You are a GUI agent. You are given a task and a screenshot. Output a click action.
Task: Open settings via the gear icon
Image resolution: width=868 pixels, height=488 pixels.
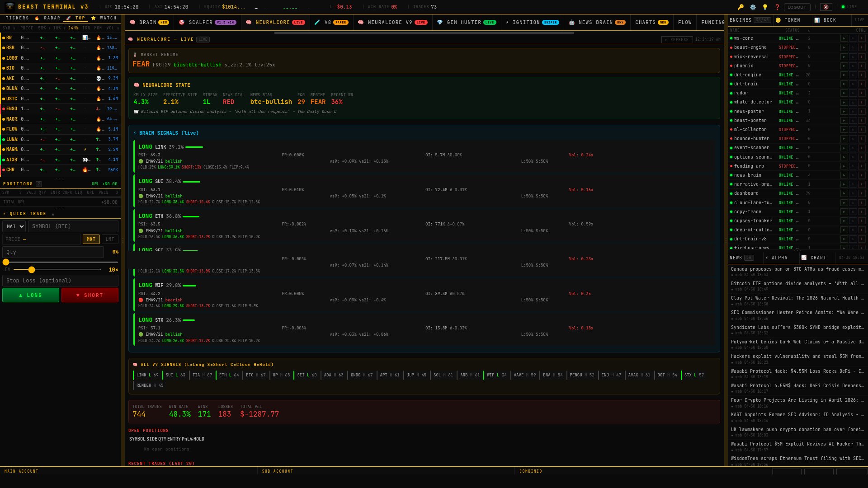(x=753, y=7)
